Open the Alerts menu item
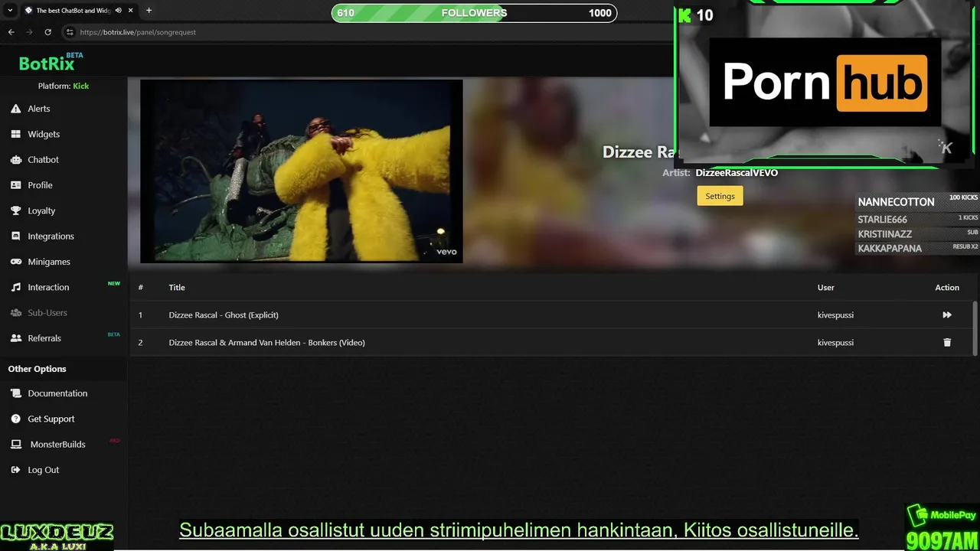 click(x=39, y=109)
